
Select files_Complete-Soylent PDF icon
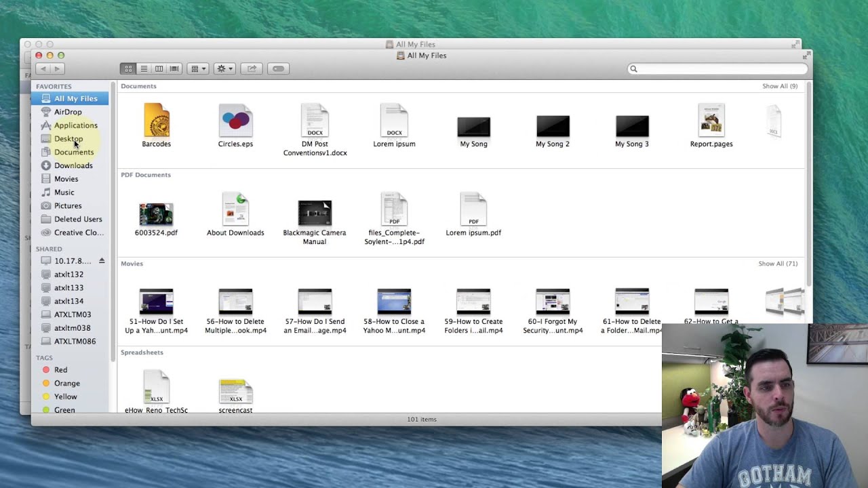[x=394, y=209]
